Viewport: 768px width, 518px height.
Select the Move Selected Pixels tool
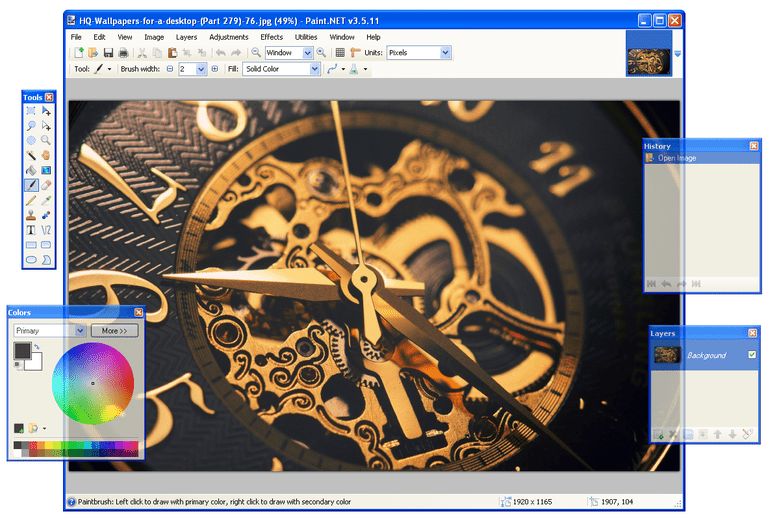pos(46,111)
